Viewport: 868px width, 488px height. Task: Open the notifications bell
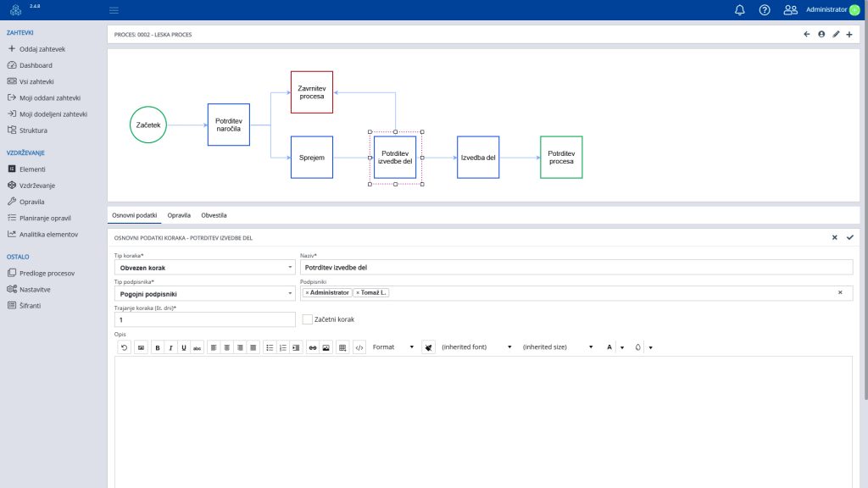pos(739,10)
